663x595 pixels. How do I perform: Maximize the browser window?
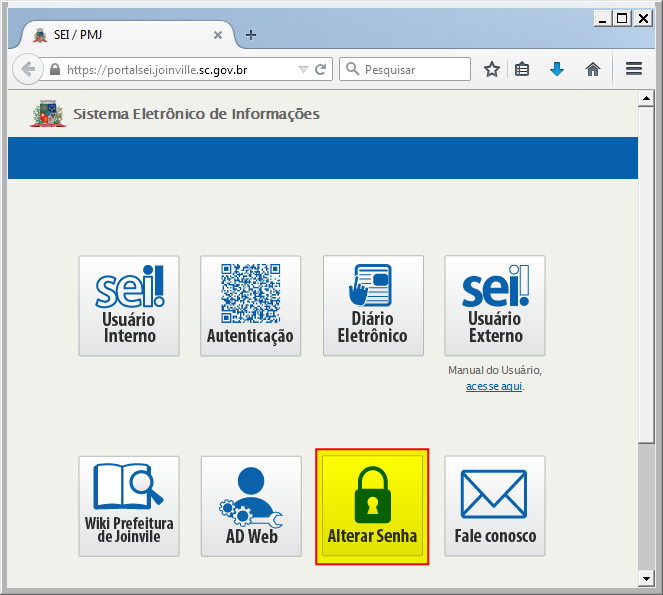[622, 19]
